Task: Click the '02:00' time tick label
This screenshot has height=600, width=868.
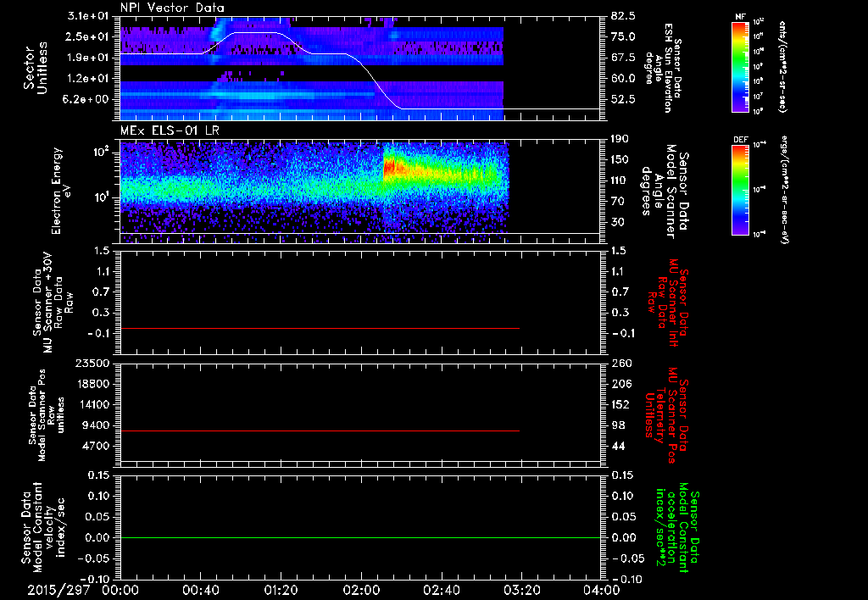Action: (x=361, y=590)
